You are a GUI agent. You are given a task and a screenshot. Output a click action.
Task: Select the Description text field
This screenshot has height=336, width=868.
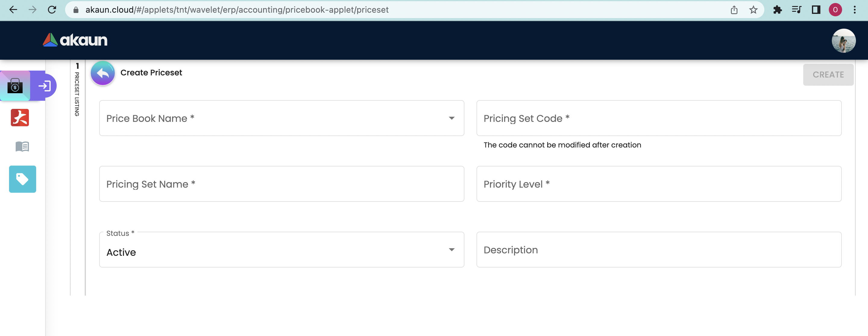(x=659, y=250)
